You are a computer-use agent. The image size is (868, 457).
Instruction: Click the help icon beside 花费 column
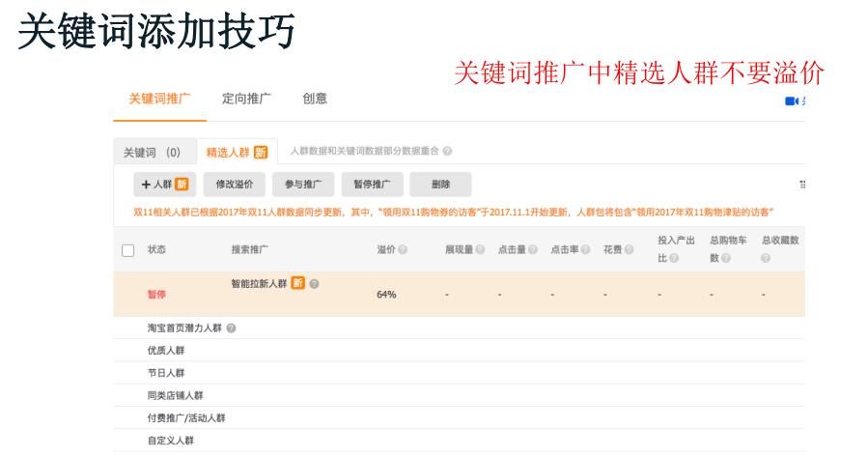click(629, 250)
